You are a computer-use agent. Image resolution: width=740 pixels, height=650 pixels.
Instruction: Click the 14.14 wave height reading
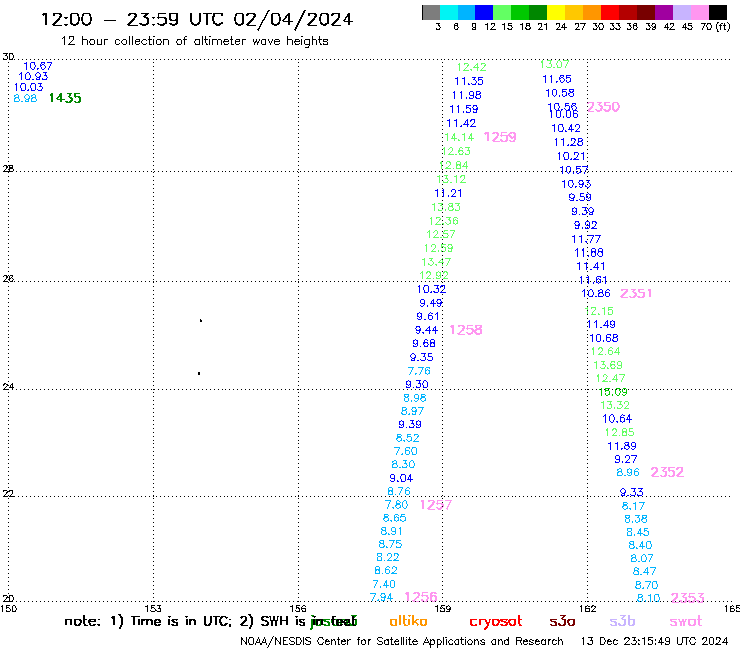click(459, 137)
